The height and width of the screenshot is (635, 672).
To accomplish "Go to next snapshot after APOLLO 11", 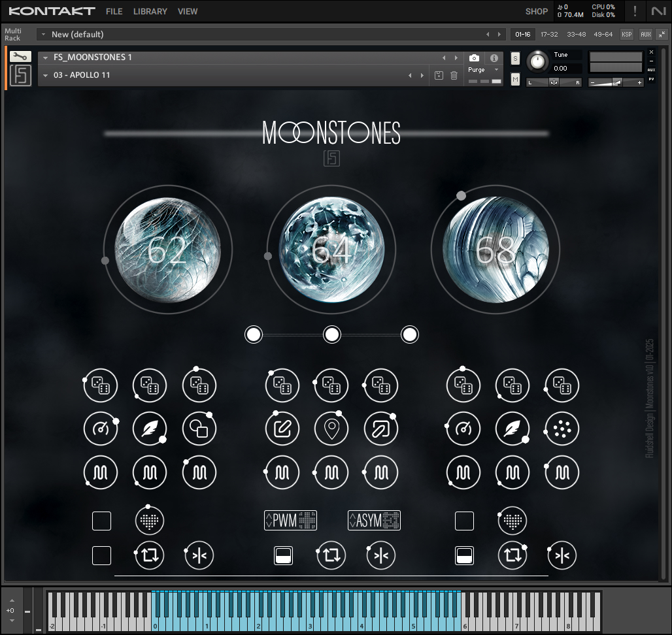I will [x=422, y=75].
